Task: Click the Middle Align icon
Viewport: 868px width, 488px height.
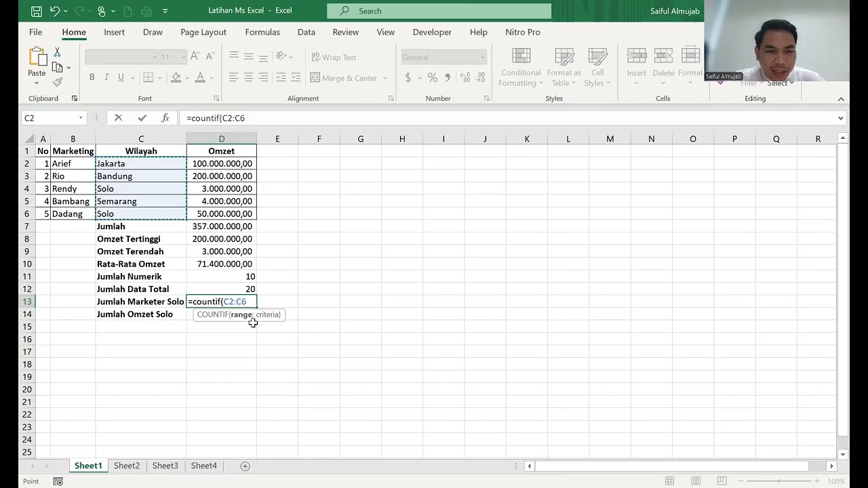Action: coord(249,56)
